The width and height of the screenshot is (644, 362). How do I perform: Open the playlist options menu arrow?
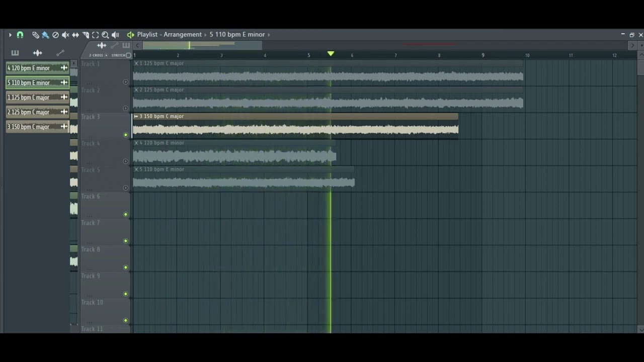coord(10,35)
